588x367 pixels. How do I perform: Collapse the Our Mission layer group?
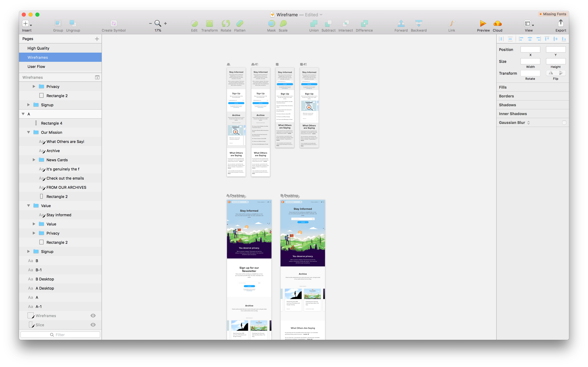pos(29,132)
